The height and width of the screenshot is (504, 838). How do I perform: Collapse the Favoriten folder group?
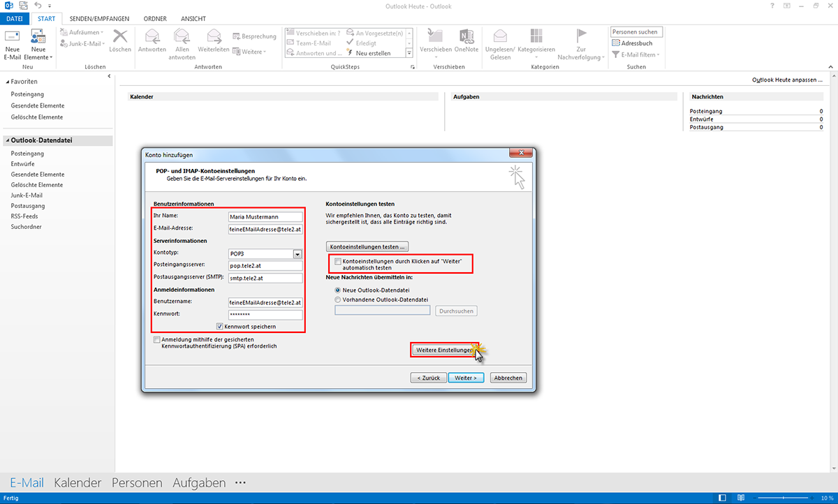point(6,82)
